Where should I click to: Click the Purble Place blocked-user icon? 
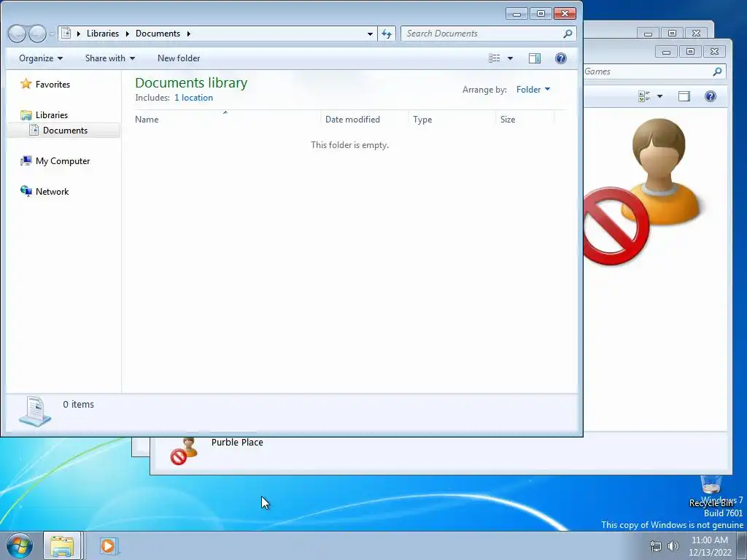click(185, 451)
